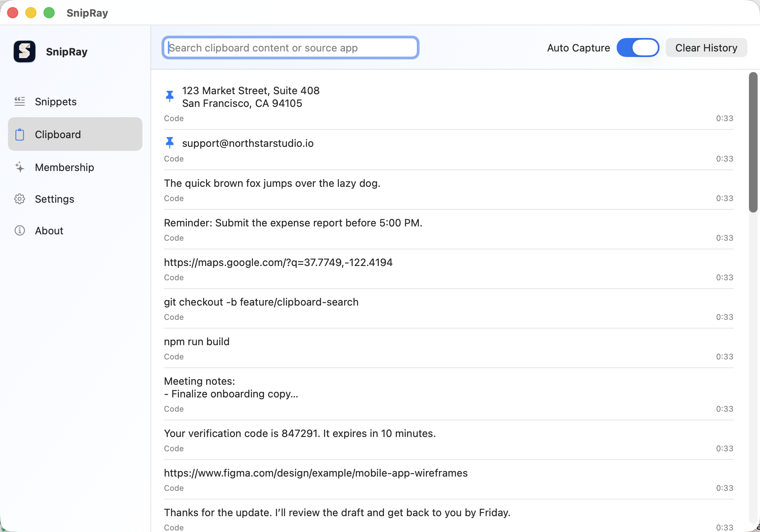Select the Clipboard sidebar item

coord(75,134)
